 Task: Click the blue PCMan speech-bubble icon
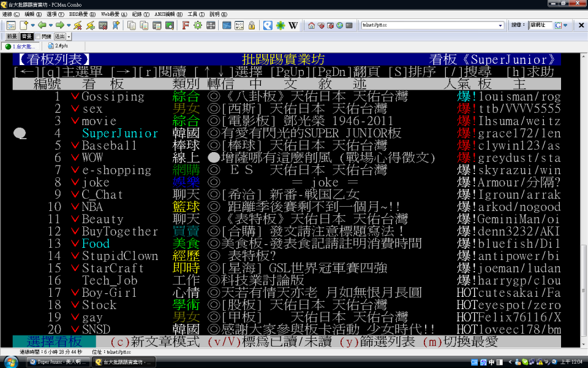[x=268, y=26]
